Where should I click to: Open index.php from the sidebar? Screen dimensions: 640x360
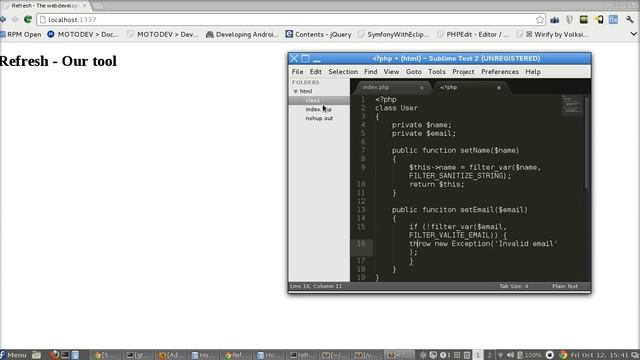click(319, 109)
